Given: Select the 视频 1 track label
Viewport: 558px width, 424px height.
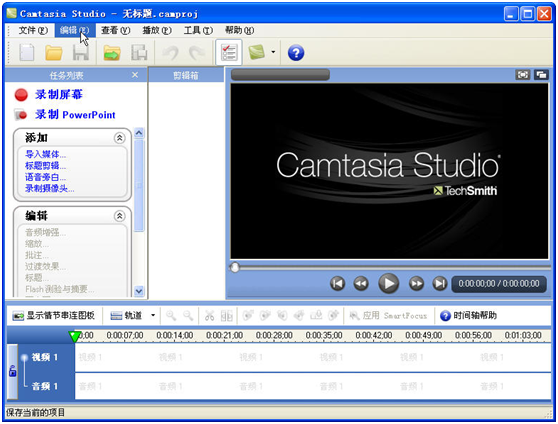Looking at the screenshot, I should coord(44,357).
